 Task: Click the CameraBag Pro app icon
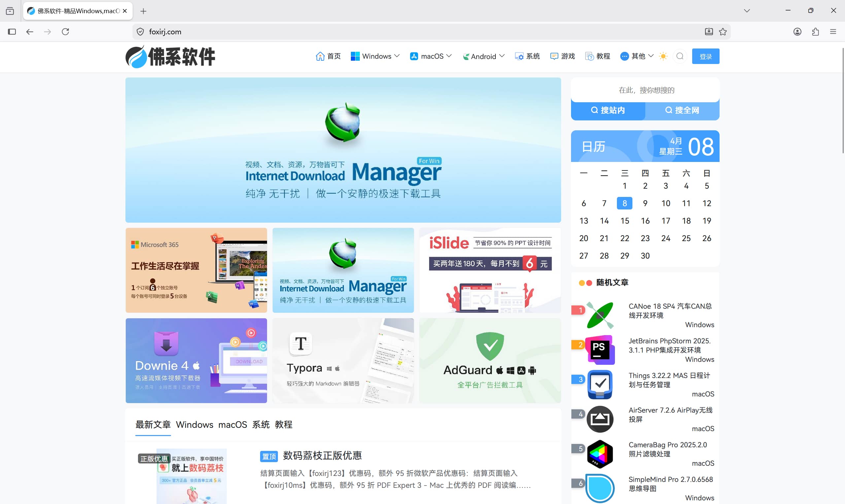(600, 454)
